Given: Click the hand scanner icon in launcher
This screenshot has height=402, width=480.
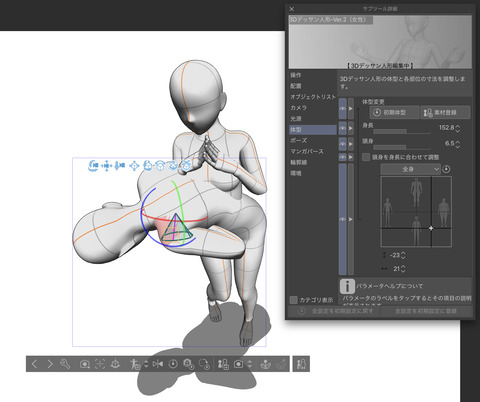Looking at the screenshot, I should pyautogui.click(x=266, y=364).
